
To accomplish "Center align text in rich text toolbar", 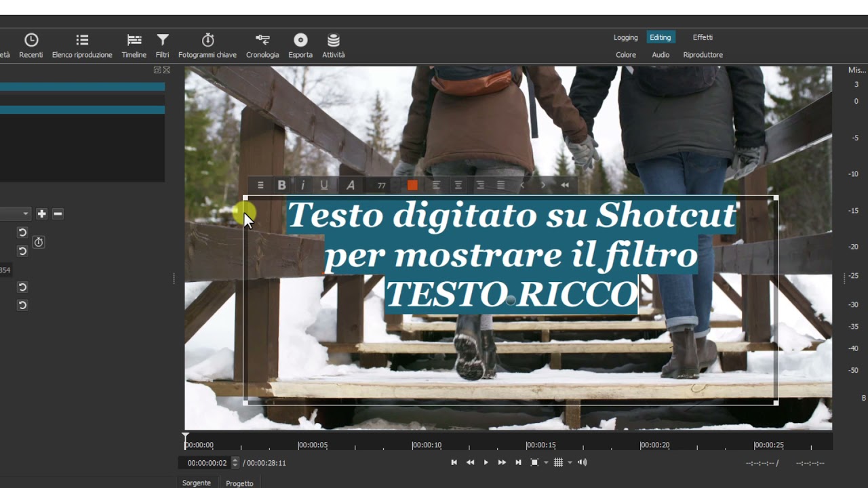I will coord(458,185).
